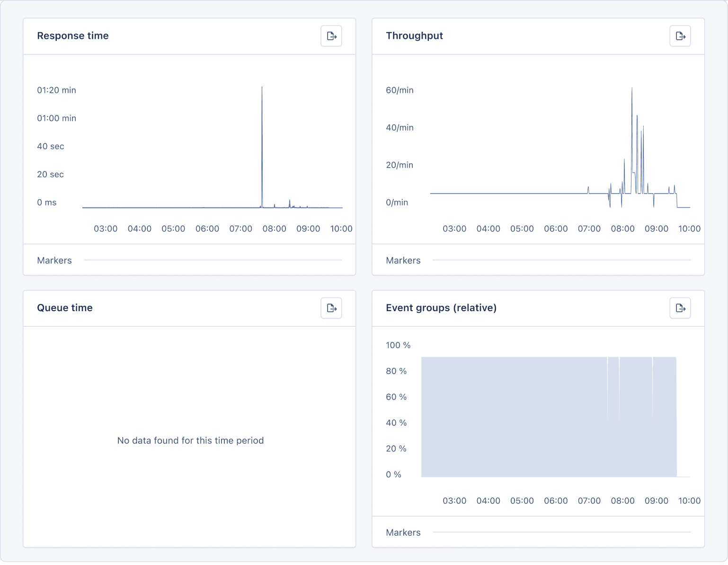Click the 01:00 min axis label

(57, 118)
